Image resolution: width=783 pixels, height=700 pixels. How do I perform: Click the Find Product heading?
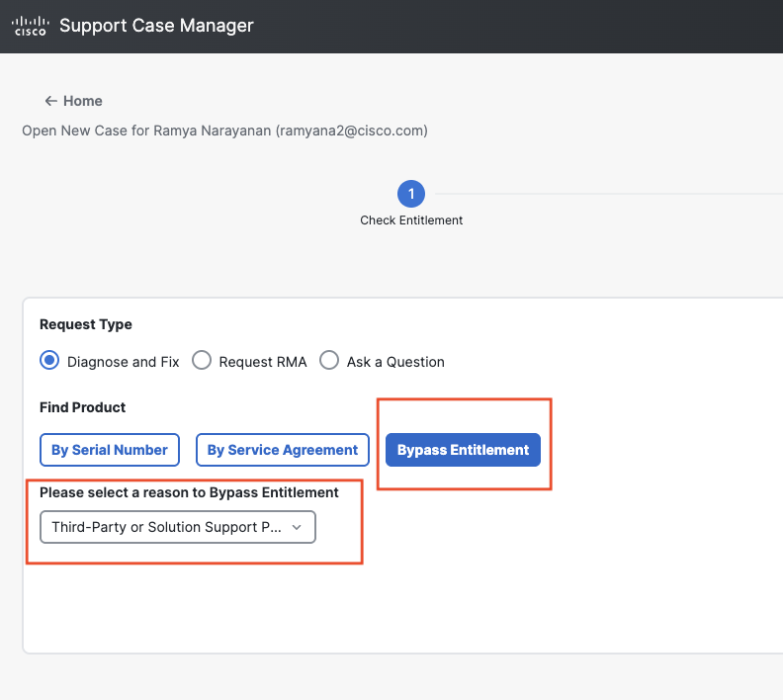82,407
